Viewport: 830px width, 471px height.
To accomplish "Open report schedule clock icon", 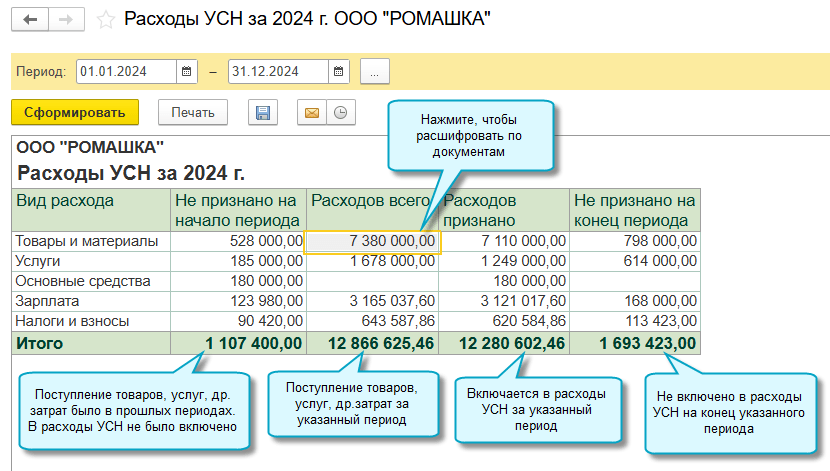I will point(340,113).
